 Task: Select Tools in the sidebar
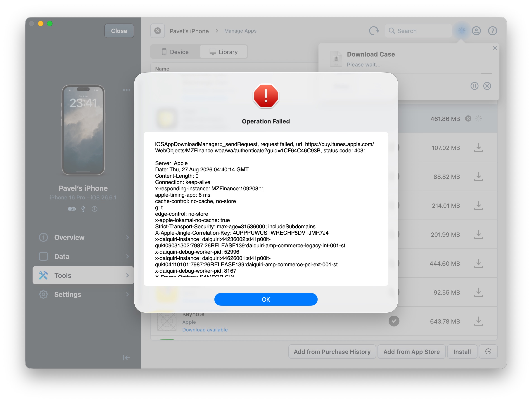[83, 275]
